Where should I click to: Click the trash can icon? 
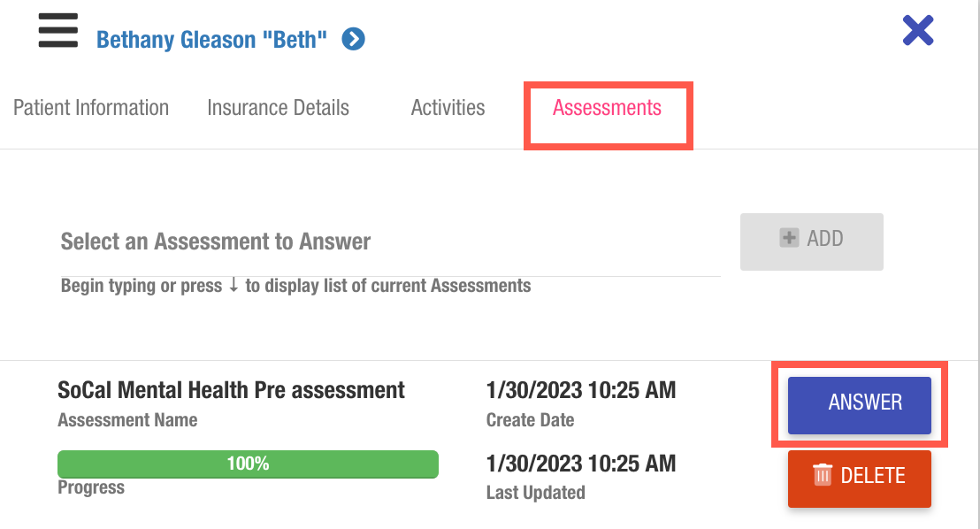[823, 475]
